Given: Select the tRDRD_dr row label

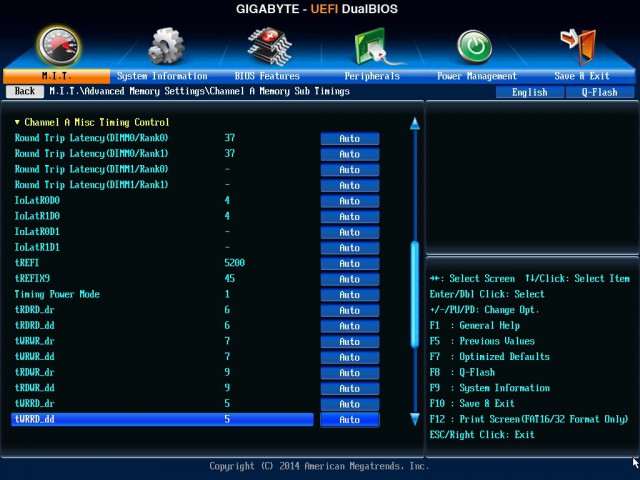Looking at the screenshot, I should pyautogui.click(x=34, y=310).
